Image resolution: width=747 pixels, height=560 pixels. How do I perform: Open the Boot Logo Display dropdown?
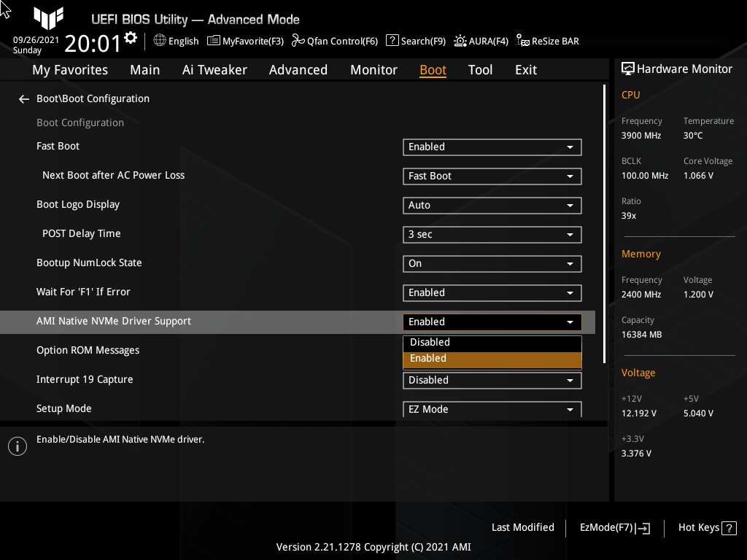click(492, 205)
